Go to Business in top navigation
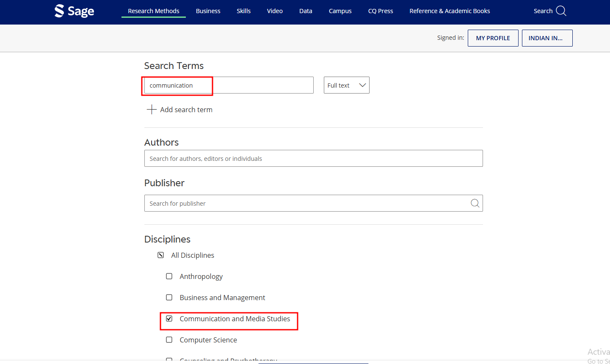The width and height of the screenshot is (610, 364). point(208,11)
